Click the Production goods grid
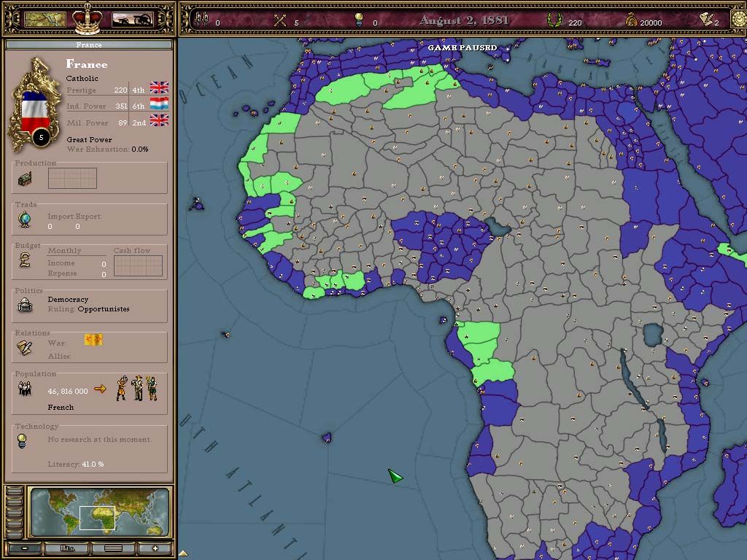747x560 pixels. 72,178
